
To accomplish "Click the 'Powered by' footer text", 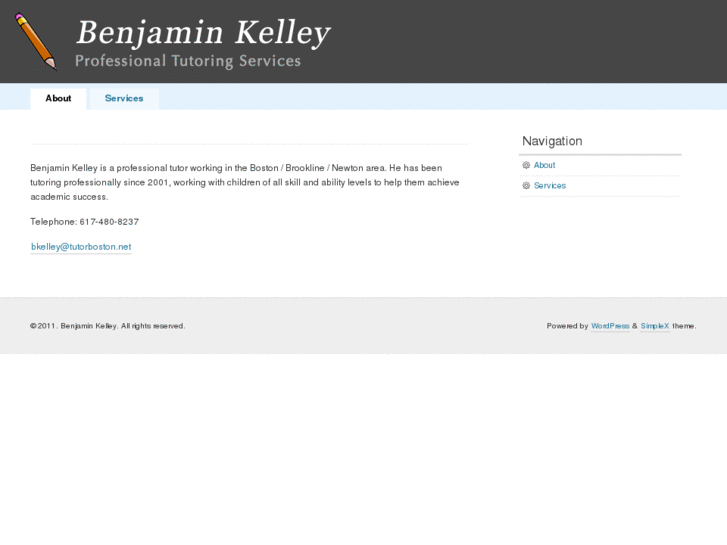I will (567, 326).
